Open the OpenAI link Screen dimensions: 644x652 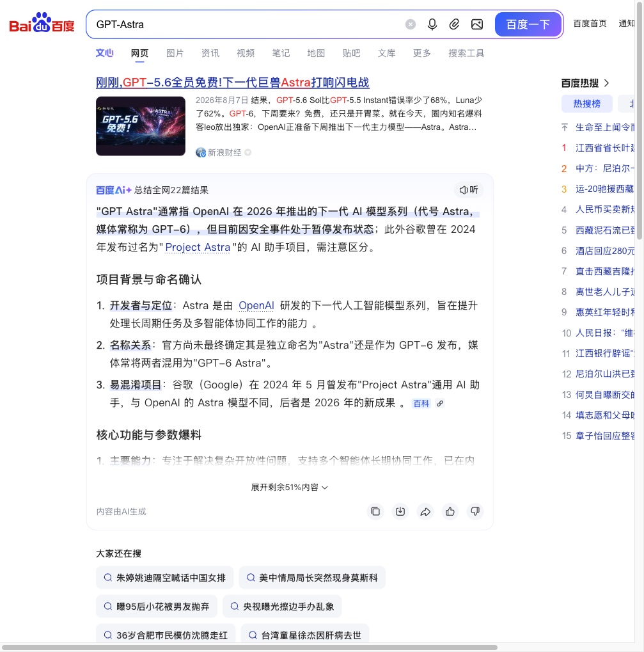click(x=256, y=306)
